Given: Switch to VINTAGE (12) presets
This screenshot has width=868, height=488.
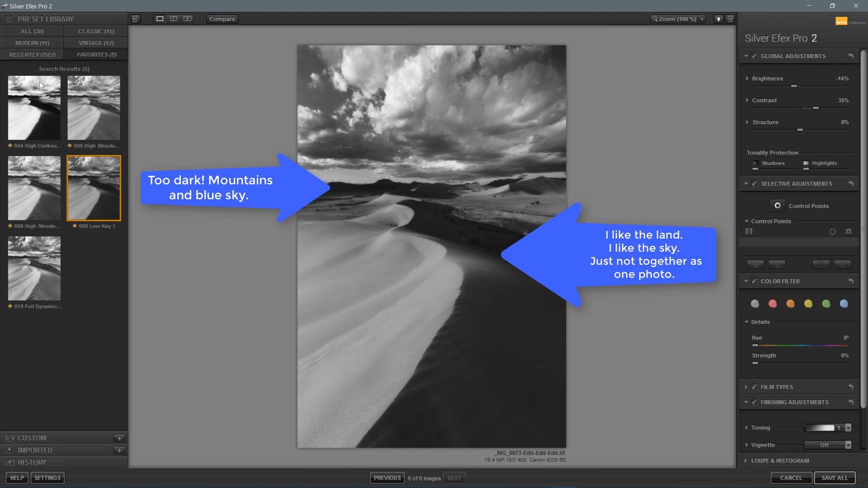Looking at the screenshot, I should [x=96, y=43].
